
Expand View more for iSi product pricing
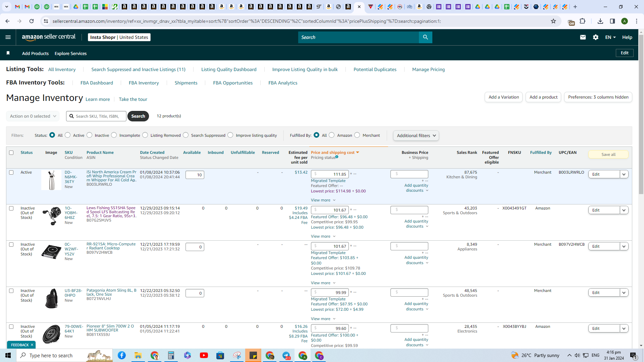pos(323,200)
